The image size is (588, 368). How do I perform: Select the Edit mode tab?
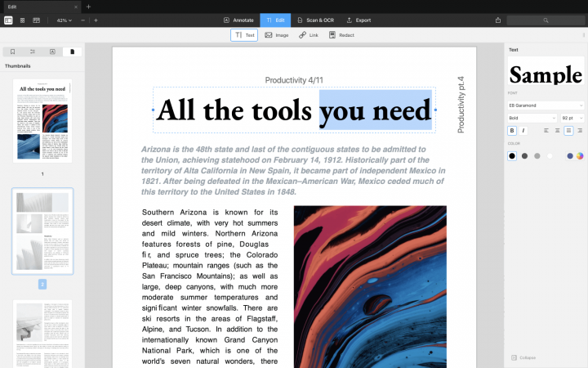275,20
